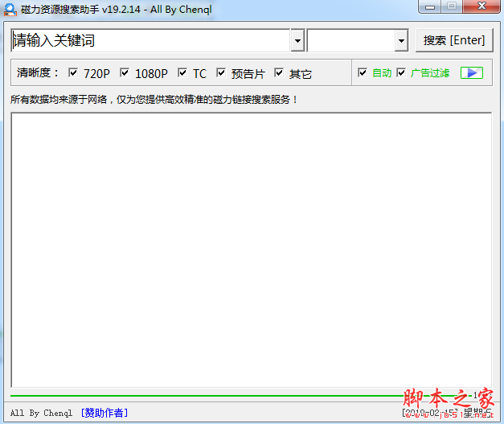Click the All By Chenql status text
Screen dimensions: 504x424
pos(42,413)
